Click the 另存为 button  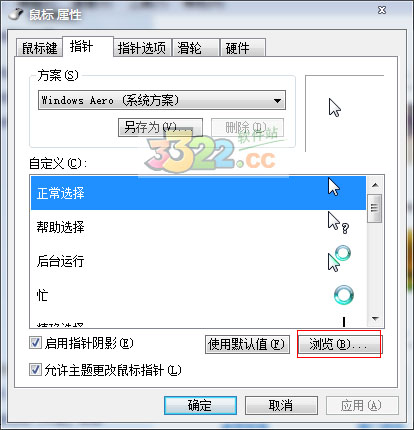pyautogui.click(x=160, y=127)
